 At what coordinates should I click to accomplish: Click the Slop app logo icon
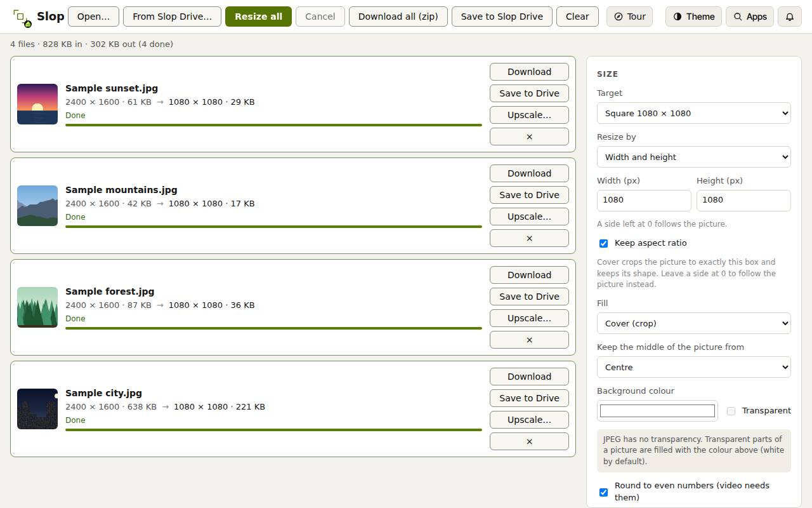[x=22, y=18]
